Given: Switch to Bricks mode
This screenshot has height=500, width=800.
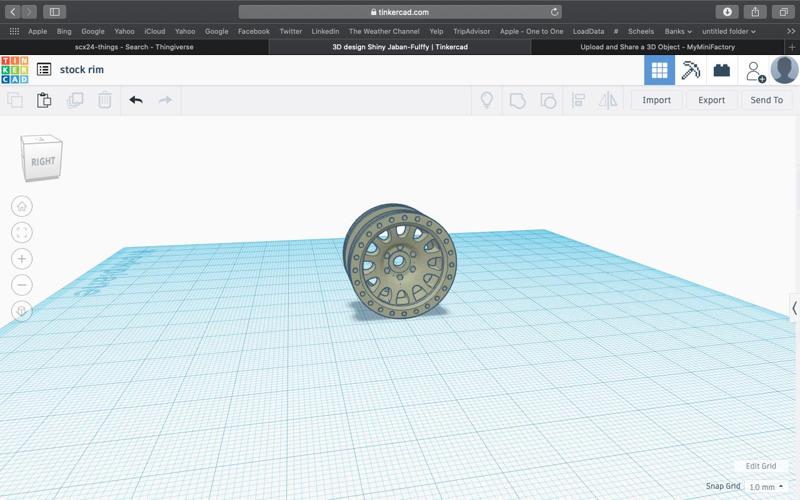Looking at the screenshot, I should pyautogui.click(x=721, y=70).
